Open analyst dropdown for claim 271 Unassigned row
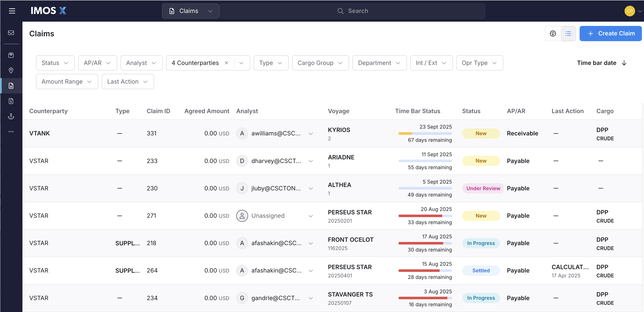This screenshot has height=312, width=644. [311, 216]
